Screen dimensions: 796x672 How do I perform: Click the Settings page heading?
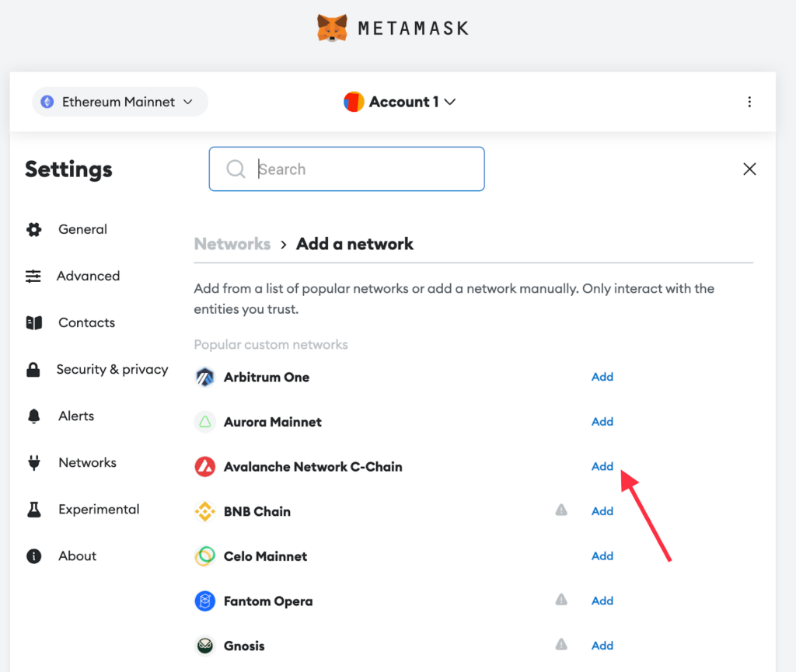pos(68,169)
